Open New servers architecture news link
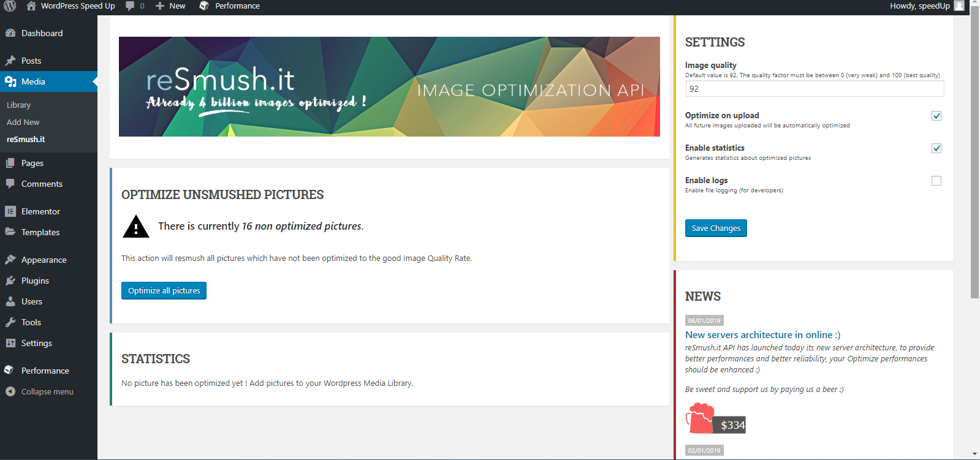 [762, 335]
